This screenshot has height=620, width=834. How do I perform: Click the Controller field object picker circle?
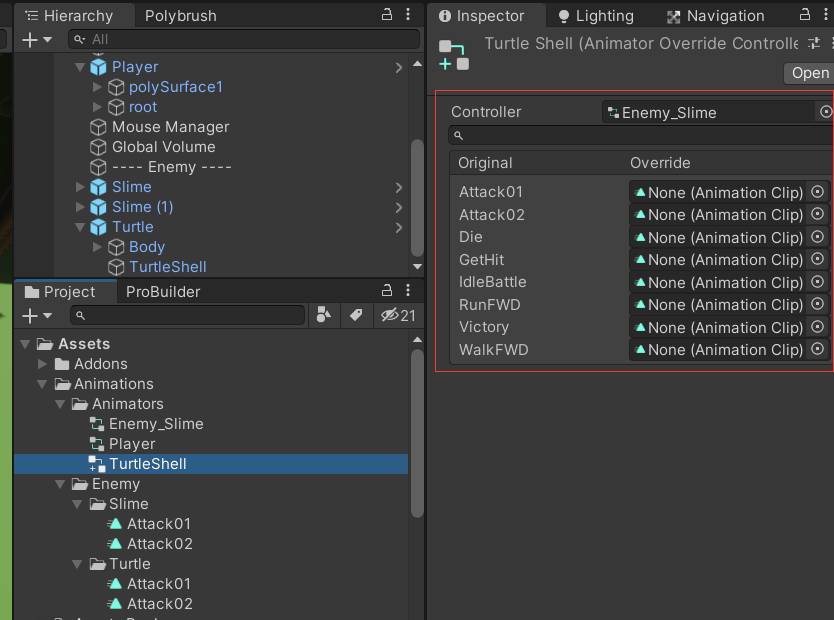pyautogui.click(x=825, y=112)
